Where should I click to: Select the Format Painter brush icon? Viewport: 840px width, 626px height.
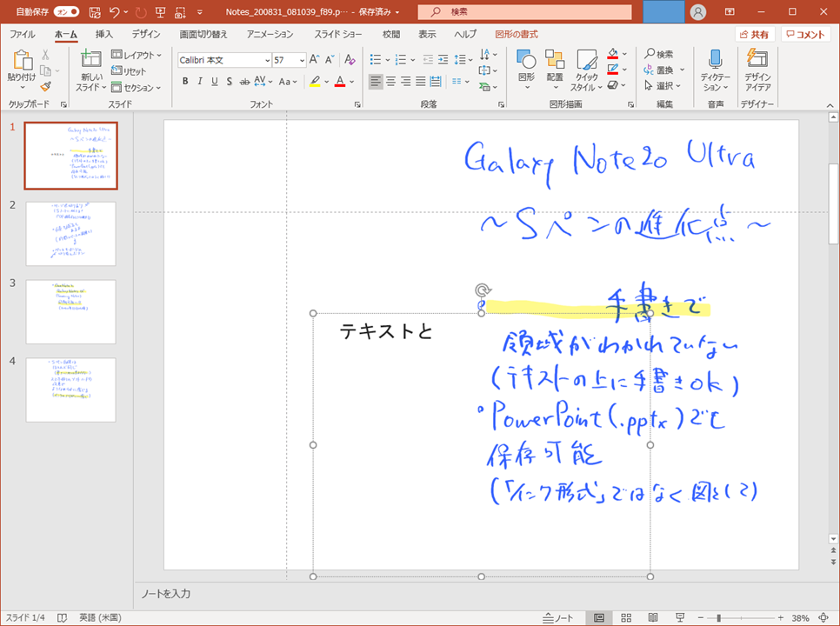pos(45,86)
